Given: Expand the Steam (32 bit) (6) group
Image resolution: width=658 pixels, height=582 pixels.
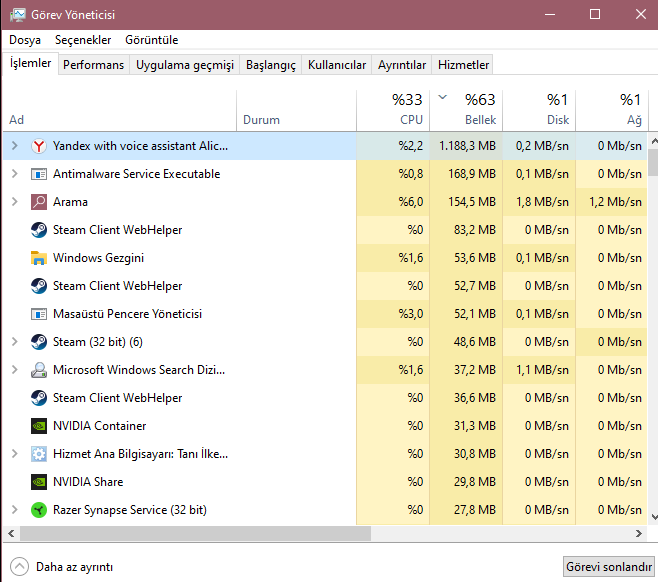Looking at the screenshot, I should click(x=15, y=342).
